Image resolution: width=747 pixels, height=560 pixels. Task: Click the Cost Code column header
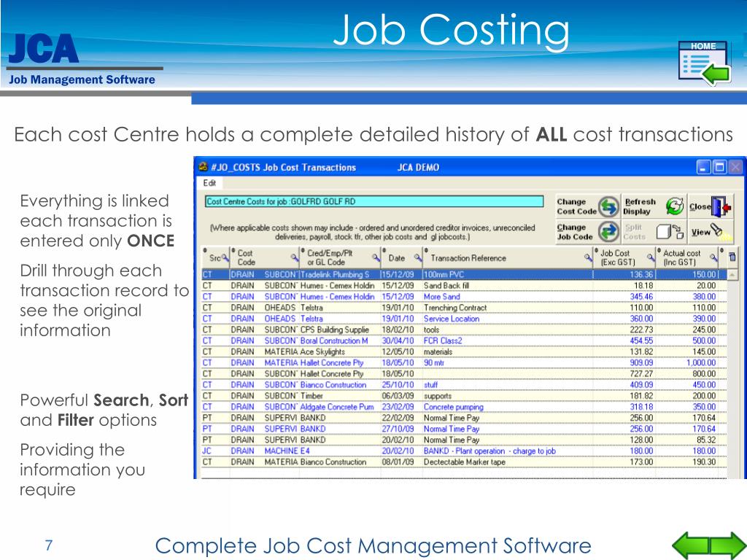pyautogui.click(x=264, y=257)
